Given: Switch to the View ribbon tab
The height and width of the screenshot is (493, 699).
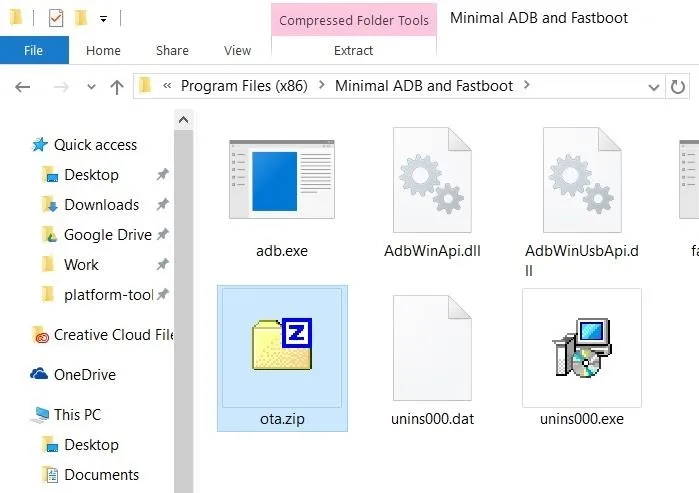Looking at the screenshot, I should [237, 50].
